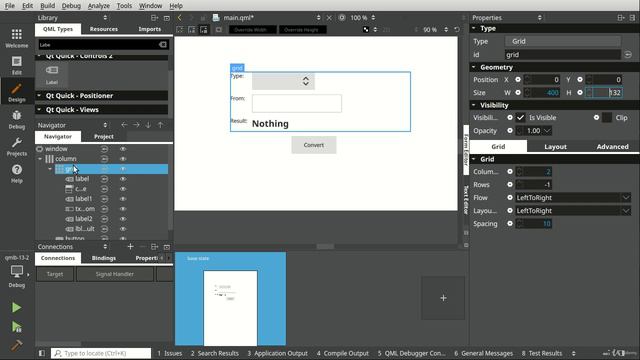This screenshot has height=360, width=640.
Task: Switch to the Imports tab
Action: click(149, 29)
